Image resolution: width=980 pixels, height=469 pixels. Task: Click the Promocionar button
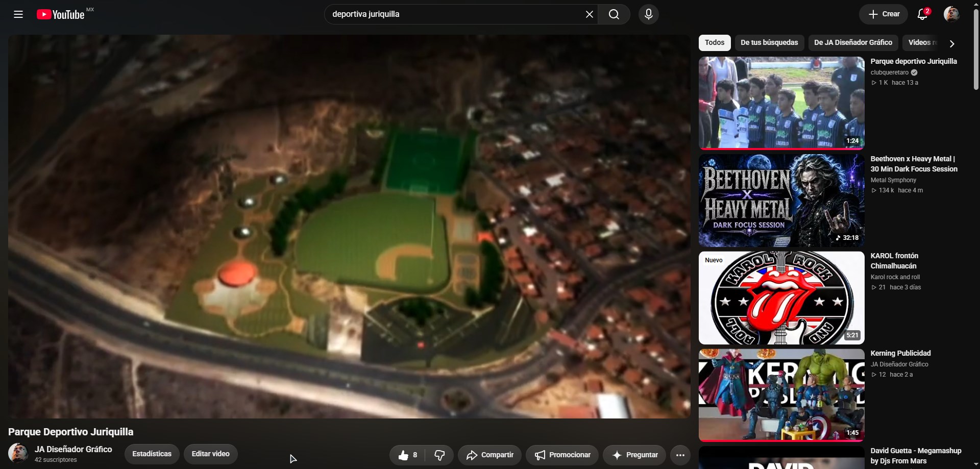[562, 455]
